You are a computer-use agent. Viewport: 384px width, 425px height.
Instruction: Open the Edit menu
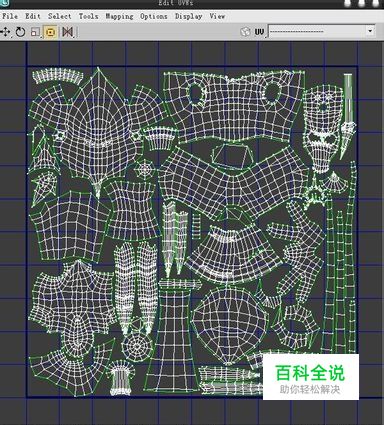coord(33,16)
